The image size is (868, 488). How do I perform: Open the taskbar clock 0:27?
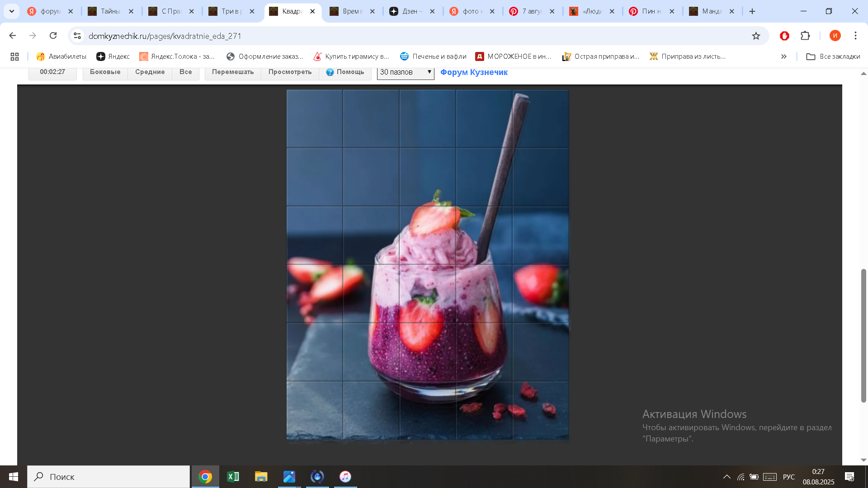click(818, 477)
